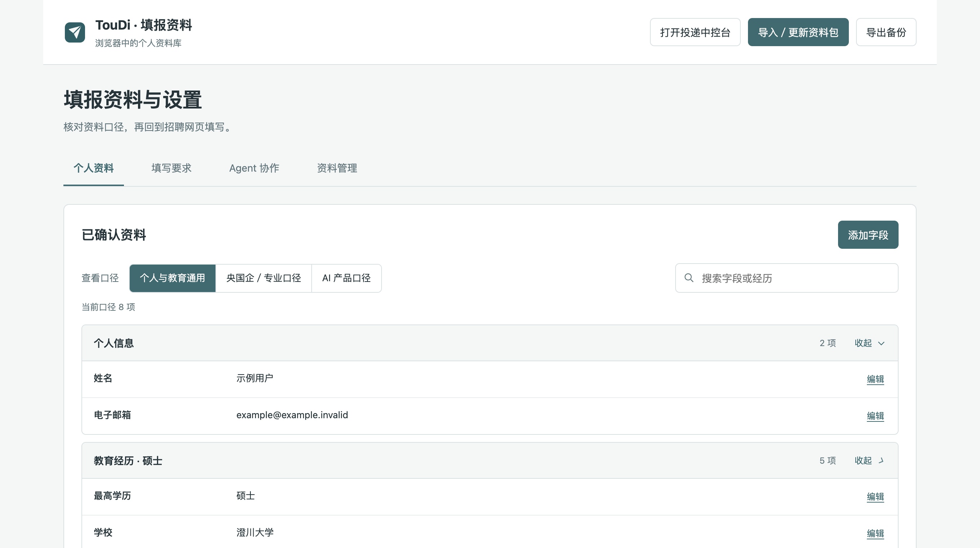
Task: Click the value 澄川大学
Action: pyautogui.click(x=255, y=532)
